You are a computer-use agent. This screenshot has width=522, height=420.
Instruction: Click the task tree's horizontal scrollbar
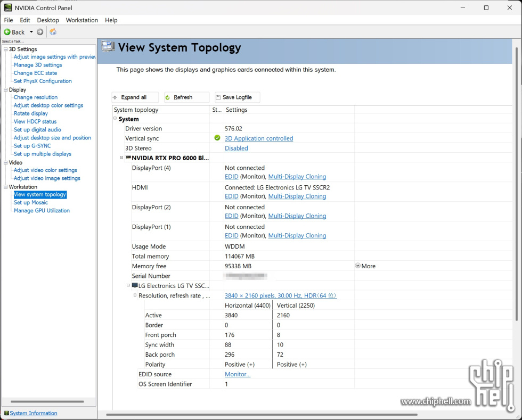coord(47,402)
